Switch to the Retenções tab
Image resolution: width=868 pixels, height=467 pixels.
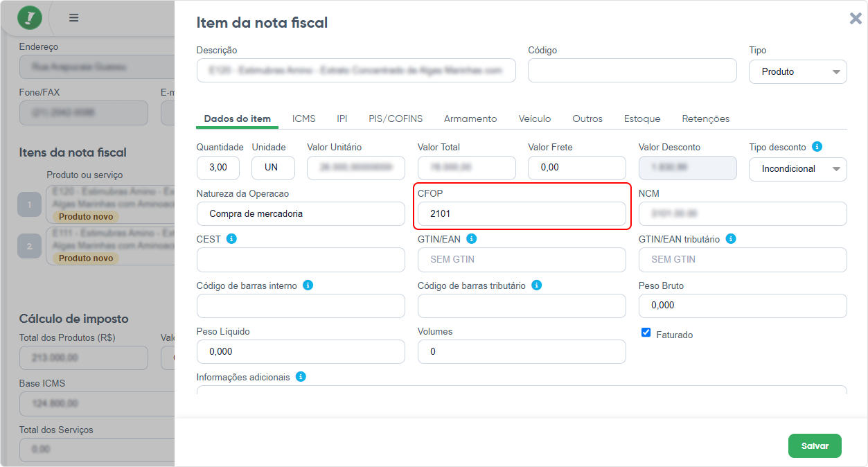point(706,119)
